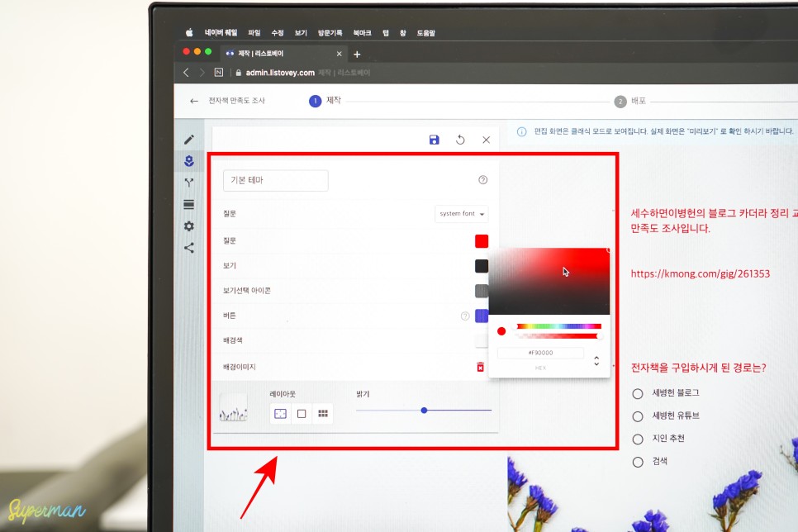Click the 밝기 slider handle
Viewport: 798px width, 532px height.
tap(424, 411)
